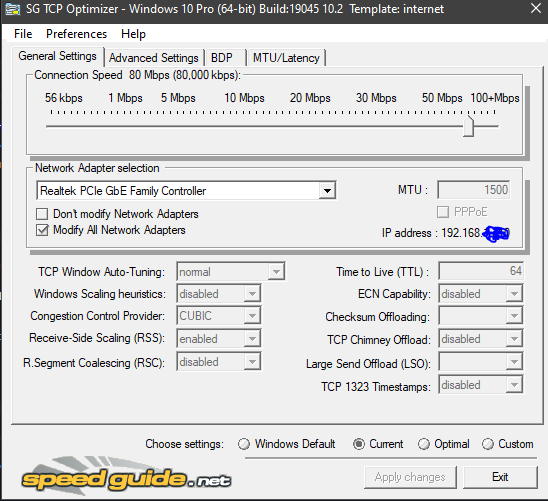The width and height of the screenshot is (548, 501).
Task: Click the Exit button
Action: tap(500, 477)
